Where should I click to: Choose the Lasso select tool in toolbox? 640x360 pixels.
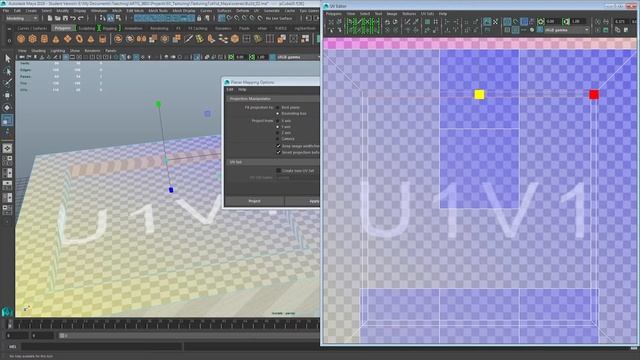pyautogui.click(x=7, y=71)
